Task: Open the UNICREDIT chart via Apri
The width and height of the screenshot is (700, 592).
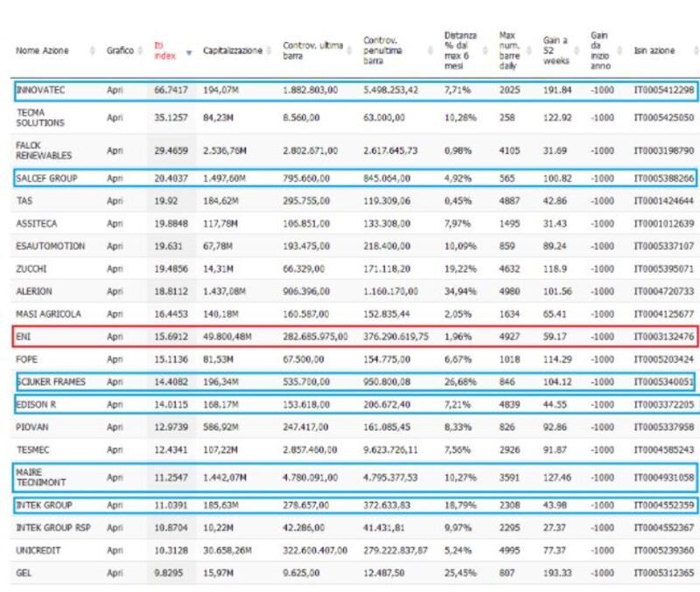Action: (115, 551)
